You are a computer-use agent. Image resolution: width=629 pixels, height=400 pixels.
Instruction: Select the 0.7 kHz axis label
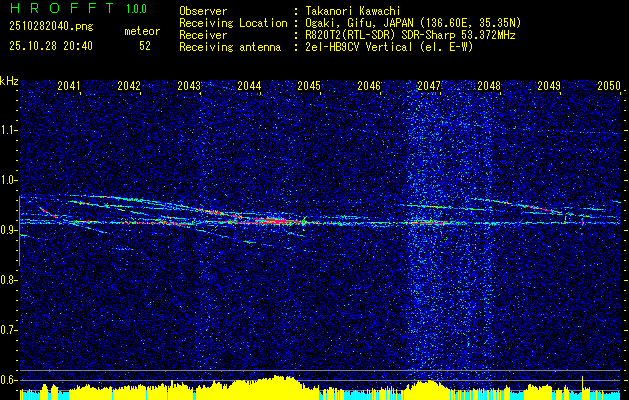8,330
